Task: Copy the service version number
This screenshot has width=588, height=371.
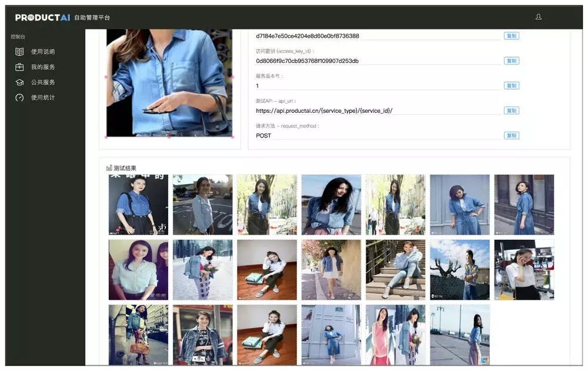Action: (x=512, y=86)
